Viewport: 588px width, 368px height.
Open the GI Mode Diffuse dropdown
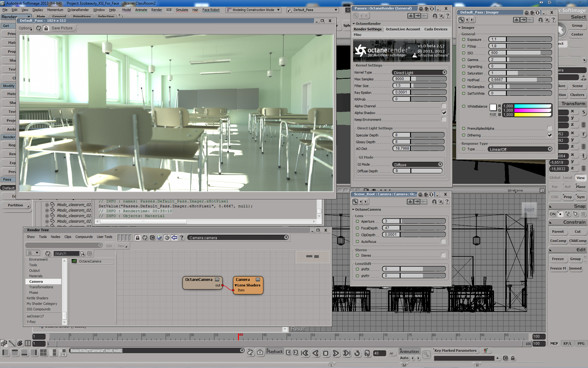[417, 165]
